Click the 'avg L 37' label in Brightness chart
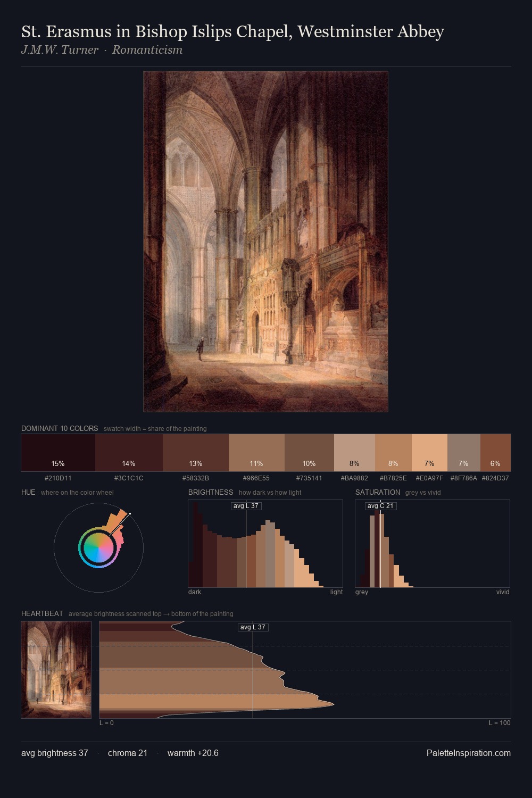The height and width of the screenshot is (798, 532). click(246, 506)
